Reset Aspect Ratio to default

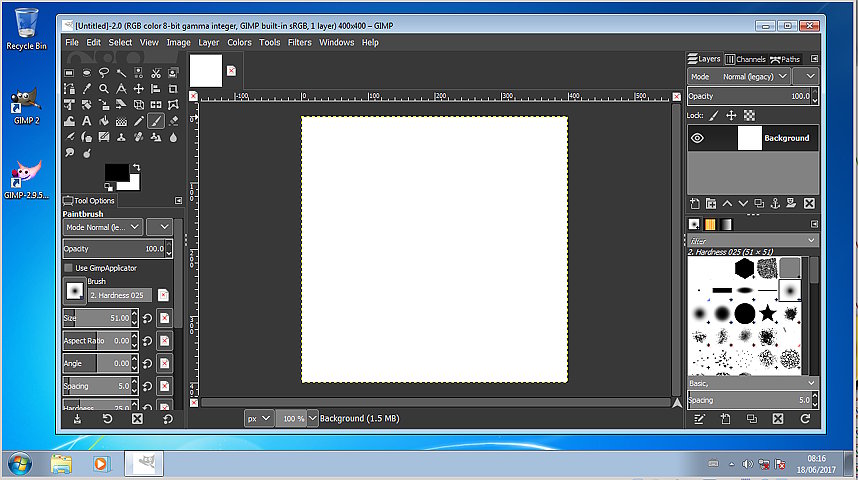(x=147, y=341)
